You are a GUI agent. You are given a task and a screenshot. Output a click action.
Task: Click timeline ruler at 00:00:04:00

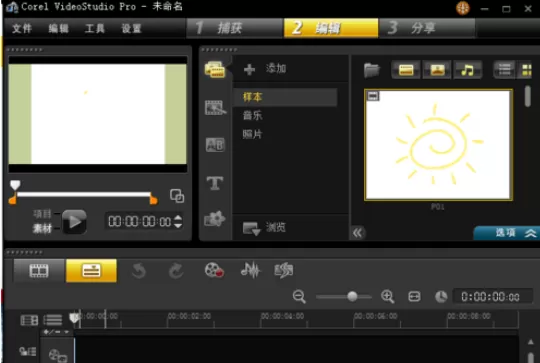(282, 316)
